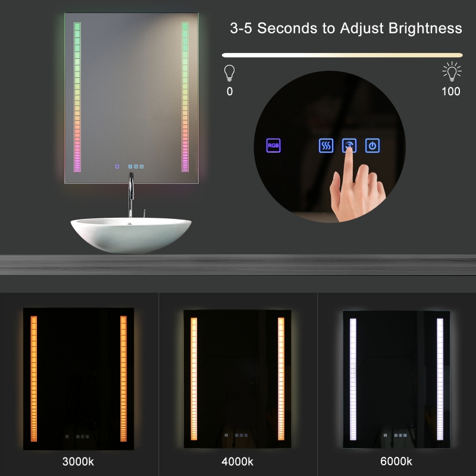Click the '3000k' label
The height and width of the screenshot is (476, 476).
pyautogui.click(x=78, y=462)
